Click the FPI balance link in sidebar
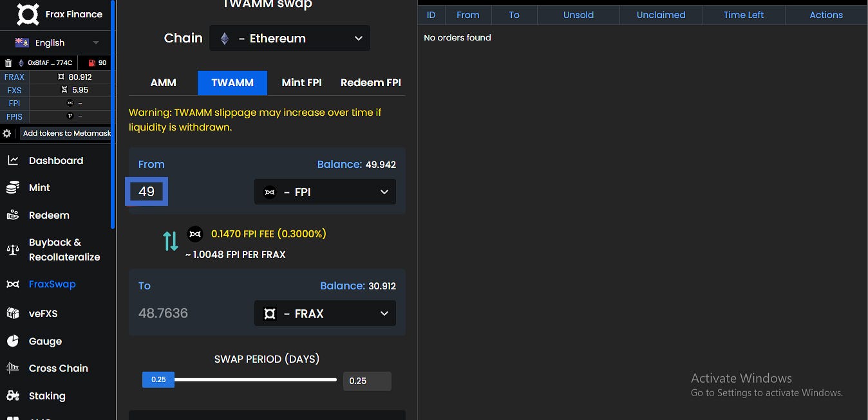The height and width of the screenshot is (420, 868). point(14,103)
